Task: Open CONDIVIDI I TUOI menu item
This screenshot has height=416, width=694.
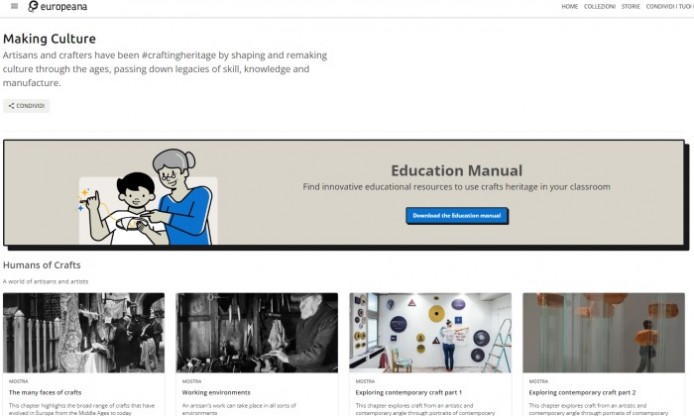Action: point(670,6)
